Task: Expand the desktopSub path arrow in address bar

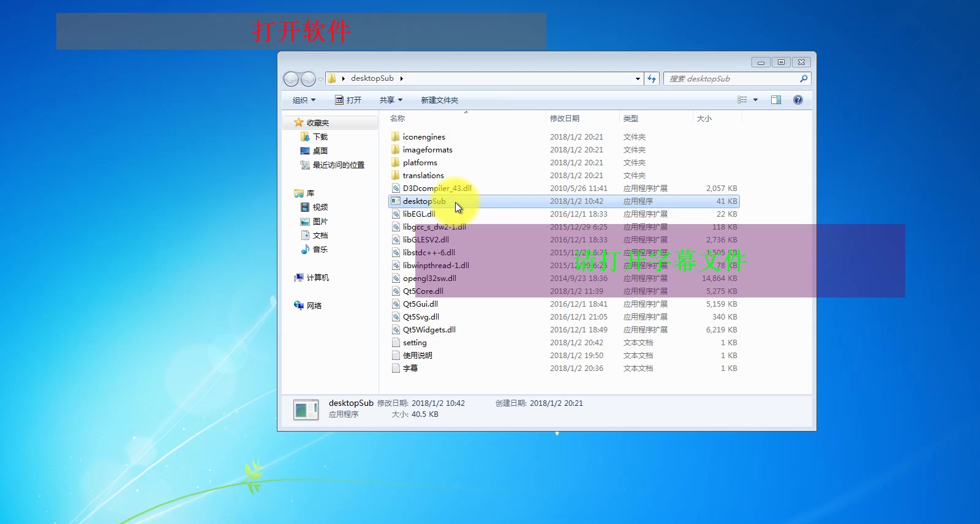Action: click(401, 78)
